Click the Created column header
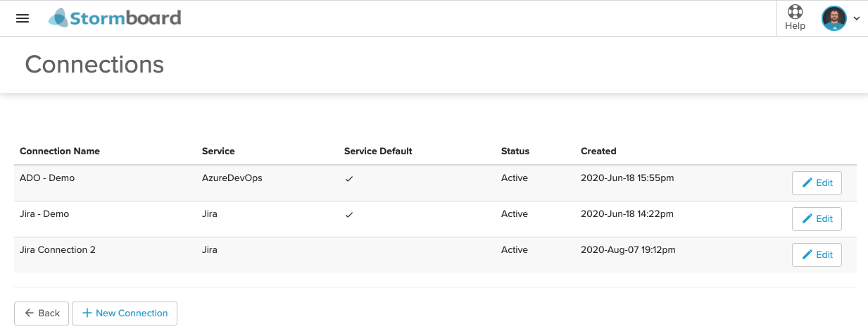 click(x=598, y=151)
